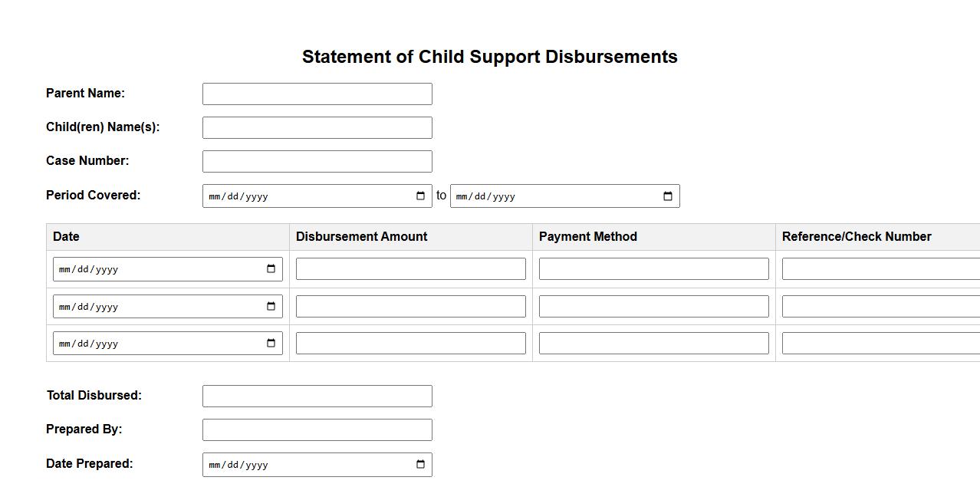Screen dimensions: 980x487
Task: Open calendar picker for Date Prepared
Action: [x=420, y=465]
